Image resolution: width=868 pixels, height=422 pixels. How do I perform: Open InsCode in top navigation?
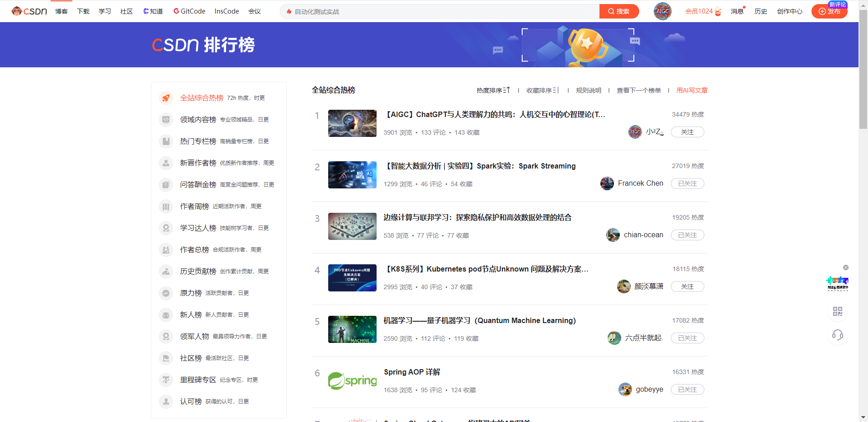[x=227, y=11]
